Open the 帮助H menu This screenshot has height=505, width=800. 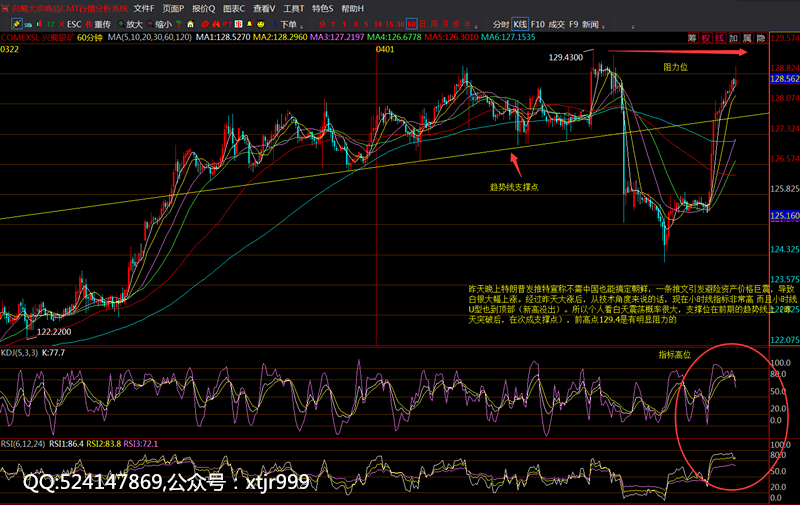[353, 9]
